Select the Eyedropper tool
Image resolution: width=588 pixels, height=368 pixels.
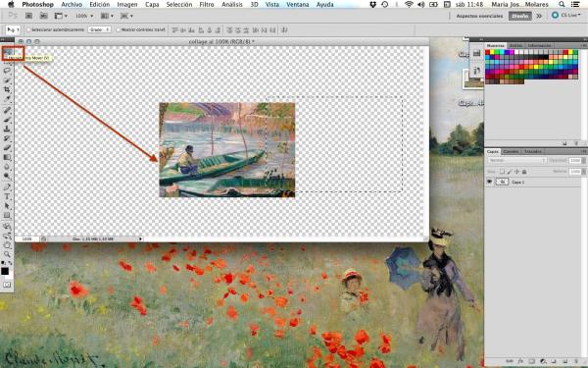pyautogui.click(x=7, y=99)
